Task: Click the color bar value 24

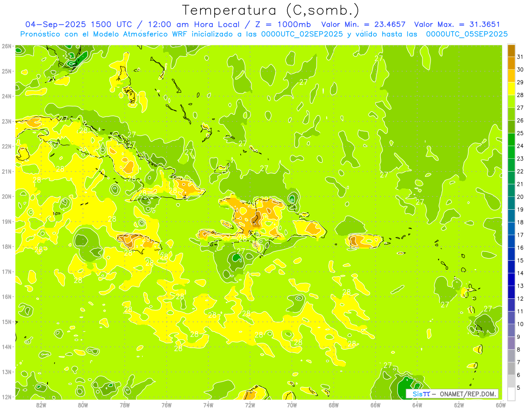Action: [x=520, y=146]
